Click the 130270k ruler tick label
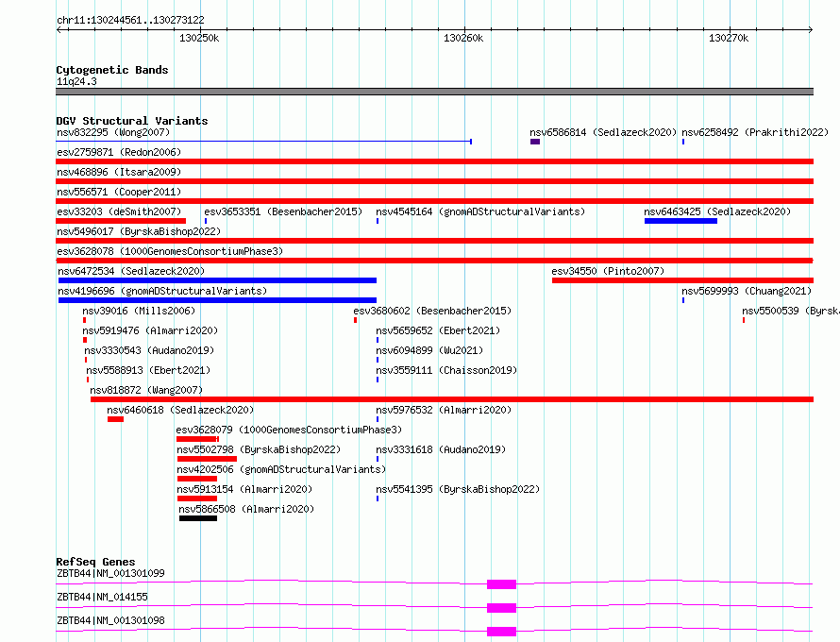 729,38
